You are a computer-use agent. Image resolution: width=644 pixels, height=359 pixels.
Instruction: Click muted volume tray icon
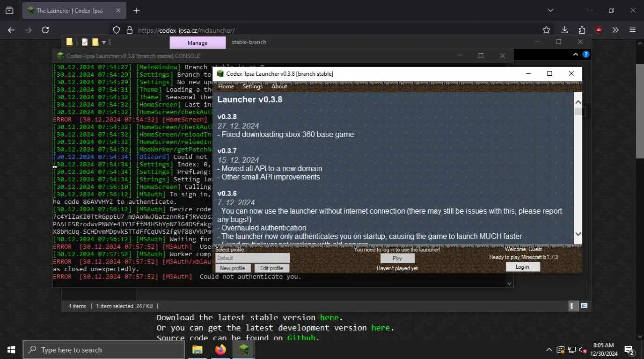583,350
